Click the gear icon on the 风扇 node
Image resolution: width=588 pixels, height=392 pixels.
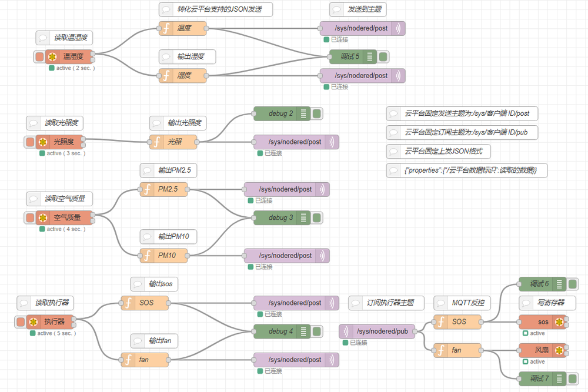coord(559,351)
